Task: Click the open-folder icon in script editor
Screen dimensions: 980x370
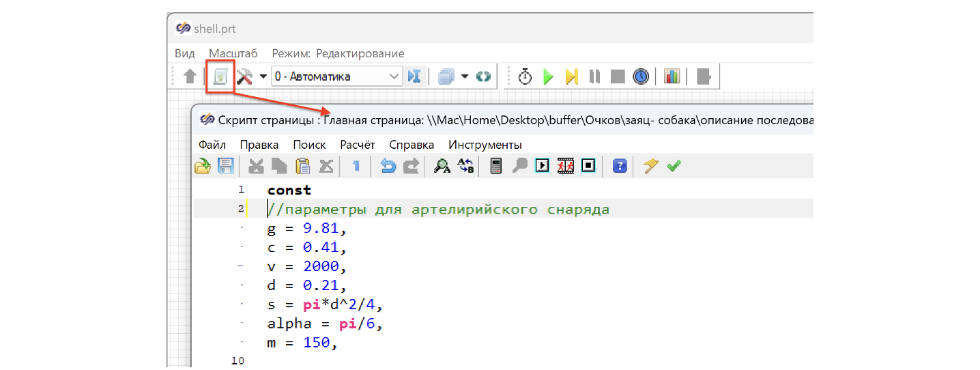Action: [203, 166]
